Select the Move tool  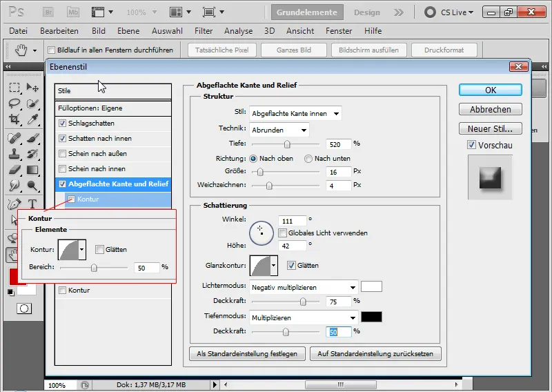pos(32,88)
